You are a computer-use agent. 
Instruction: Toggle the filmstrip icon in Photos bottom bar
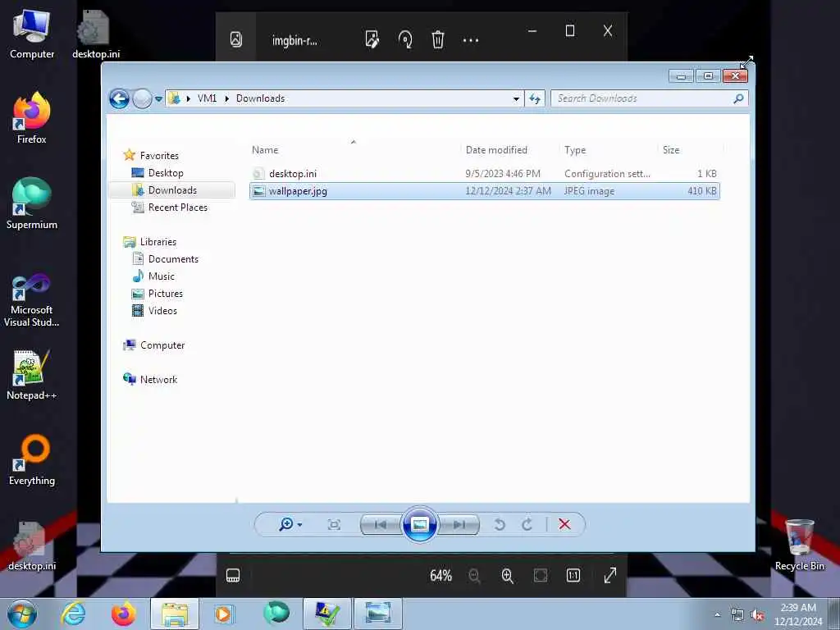point(233,576)
